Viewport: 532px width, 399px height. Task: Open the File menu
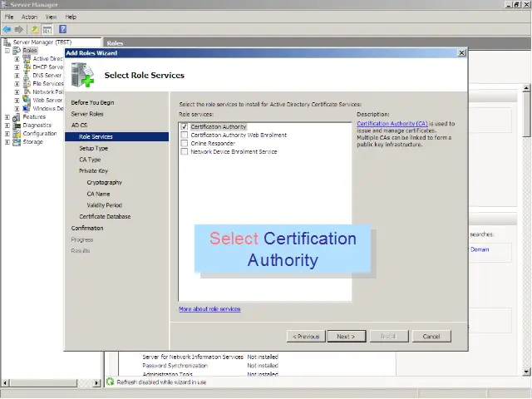9,17
